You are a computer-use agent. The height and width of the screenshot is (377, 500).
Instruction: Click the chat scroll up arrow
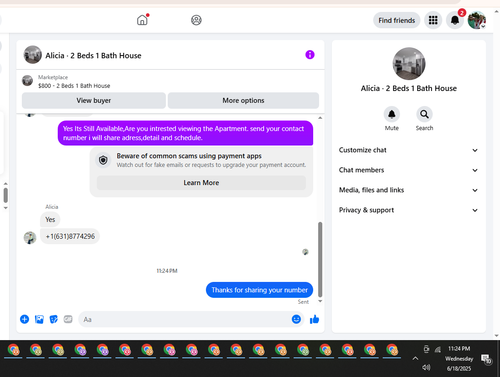click(x=320, y=118)
